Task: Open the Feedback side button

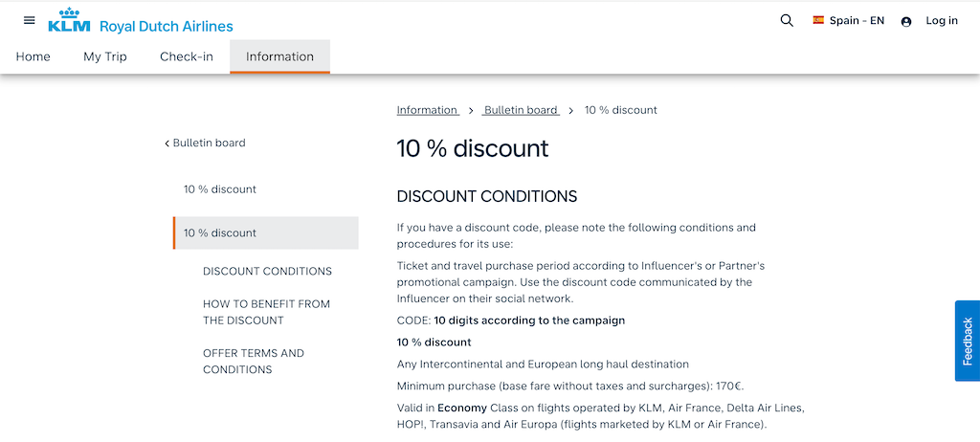Action: coord(968,341)
